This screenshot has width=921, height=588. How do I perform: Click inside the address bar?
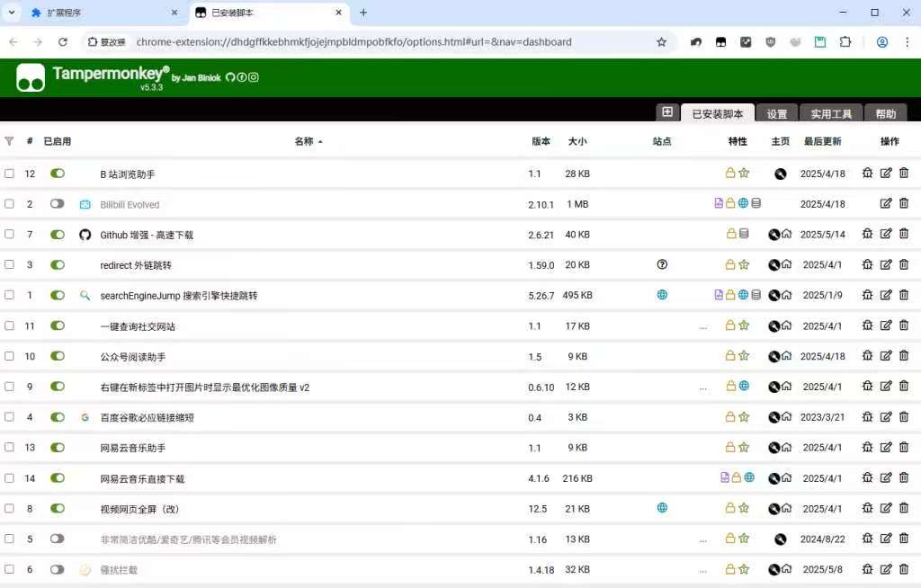pos(360,41)
